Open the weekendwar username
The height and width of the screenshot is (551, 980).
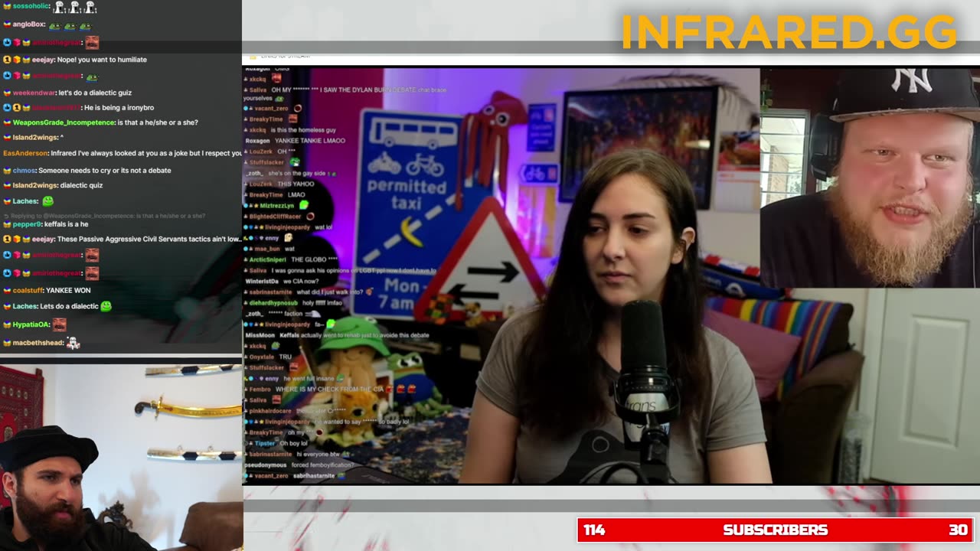pyautogui.click(x=34, y=93)
